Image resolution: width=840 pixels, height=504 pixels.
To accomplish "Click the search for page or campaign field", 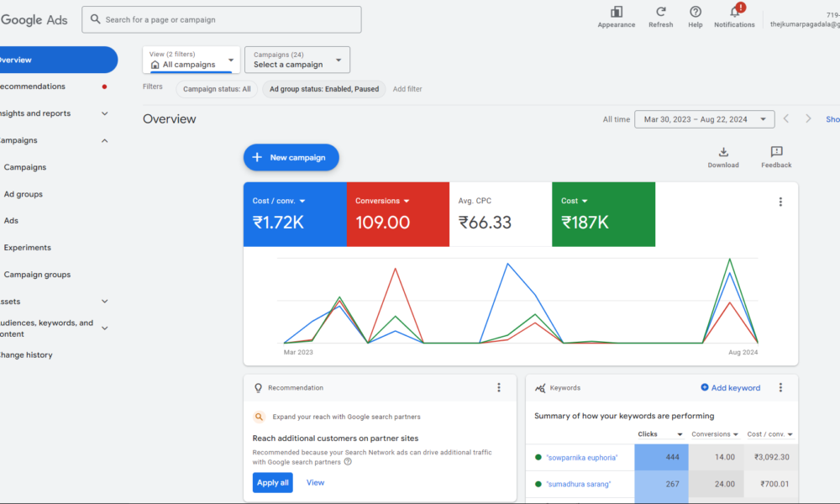I will (x=222, y=19).
